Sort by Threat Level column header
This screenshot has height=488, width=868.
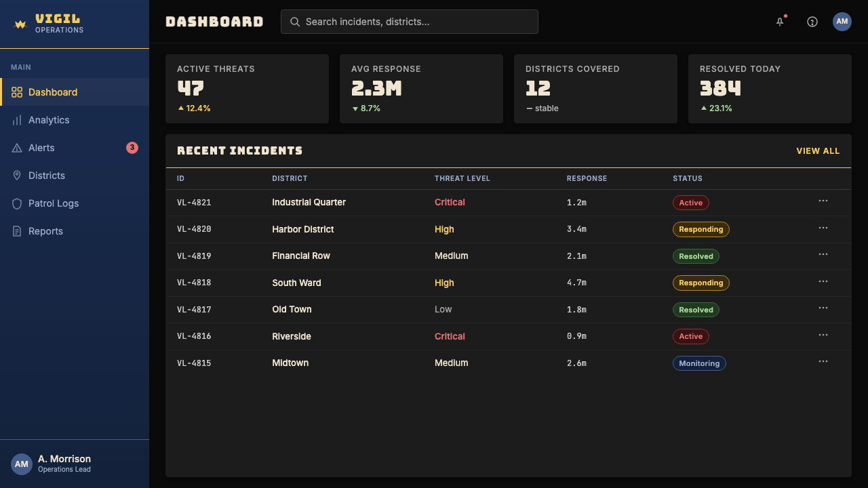(x=462, y=179)
